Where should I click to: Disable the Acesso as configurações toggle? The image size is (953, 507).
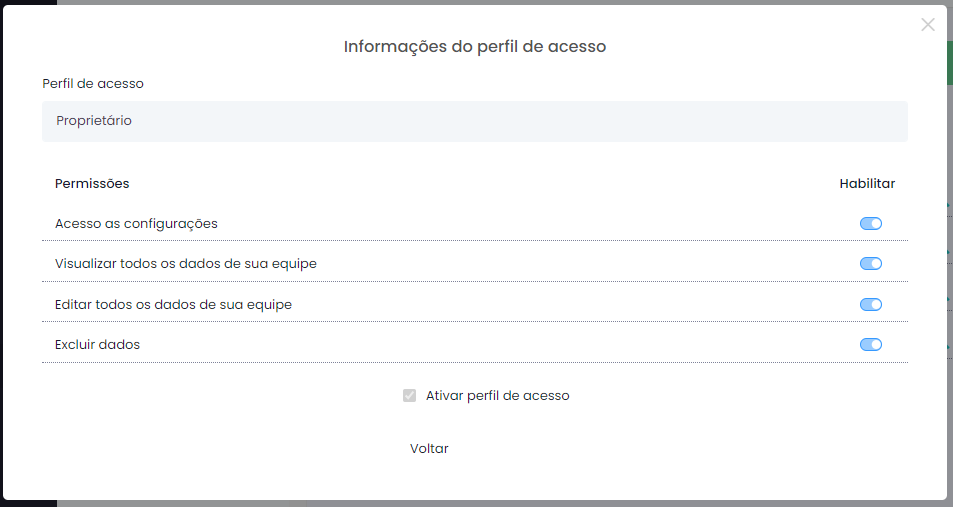[870, 224]
